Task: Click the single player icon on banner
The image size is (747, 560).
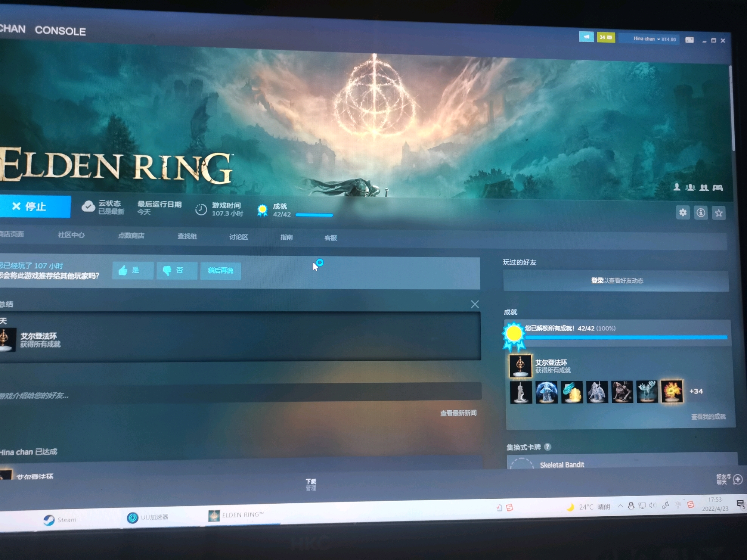Action: pos(676,187)
